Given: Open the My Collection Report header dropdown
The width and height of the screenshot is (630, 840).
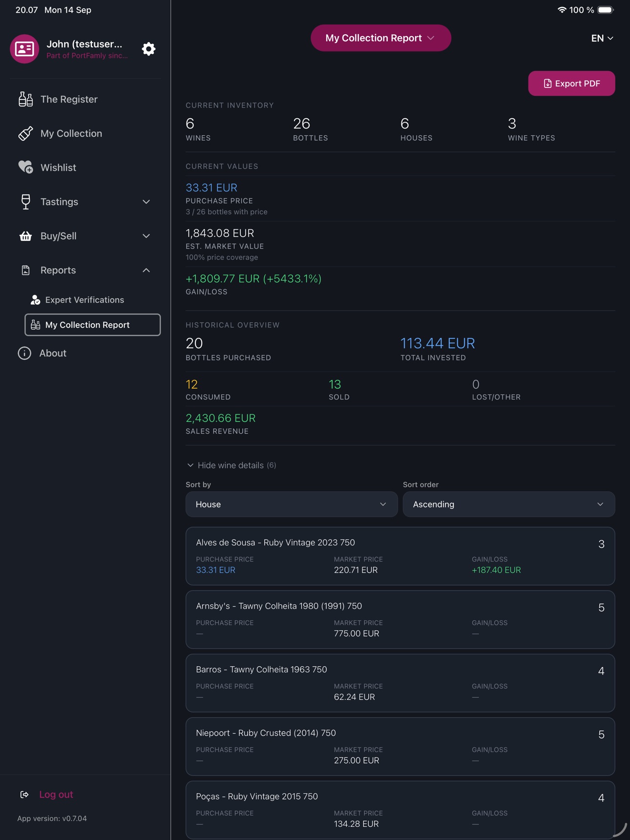Looking at the screenshot, I should [381, 38].
